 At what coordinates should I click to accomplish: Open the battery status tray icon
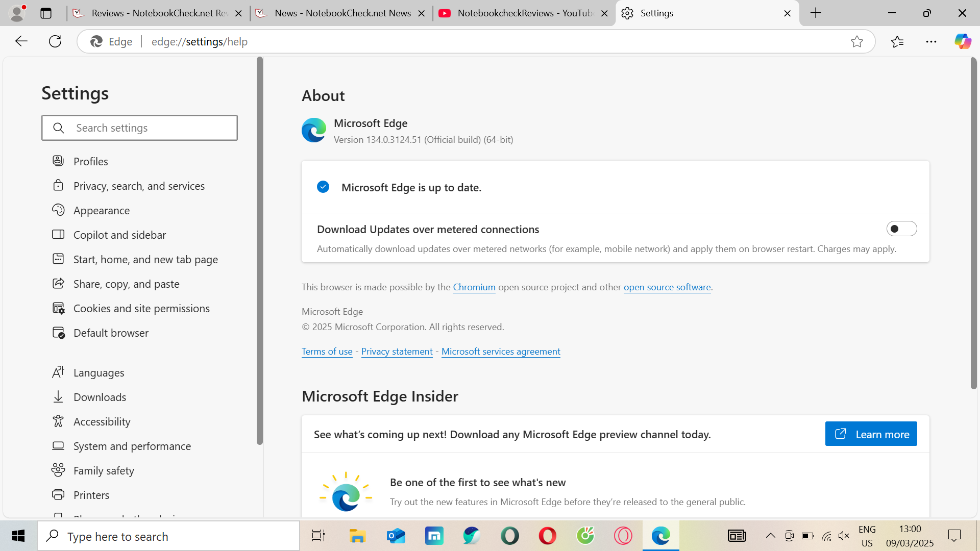pyautogui.click(x=807, y=536)
